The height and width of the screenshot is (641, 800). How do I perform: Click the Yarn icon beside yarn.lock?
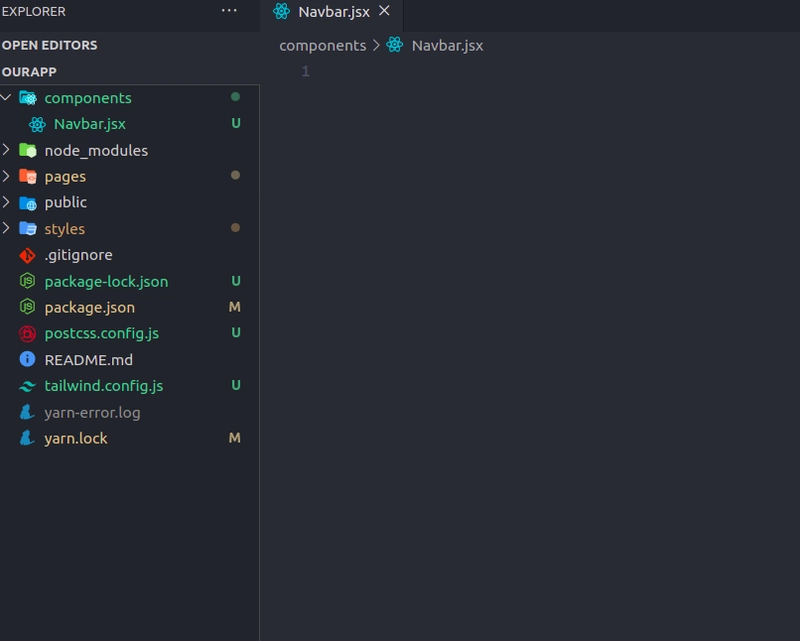point(27,438)
